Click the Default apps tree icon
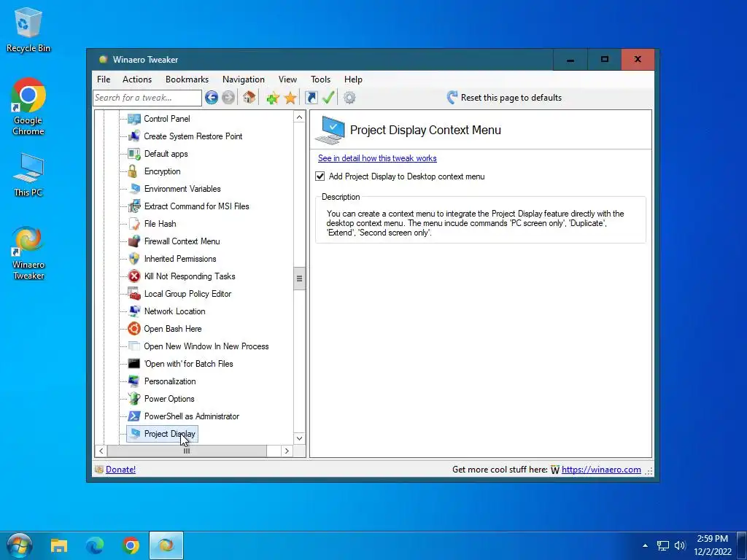 [x=134, y=154]
